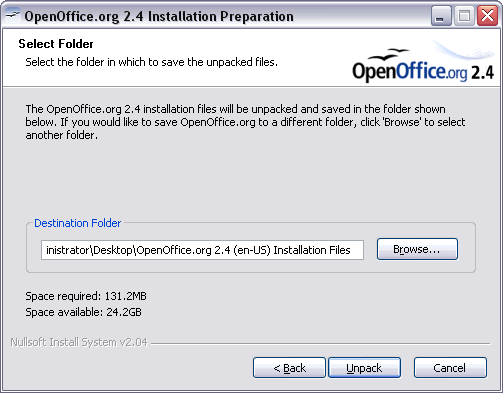Click the OpenOffice.org installer title bar icon
The height and width of the screenshot is (393, 503).
click(x=12, y=16)
